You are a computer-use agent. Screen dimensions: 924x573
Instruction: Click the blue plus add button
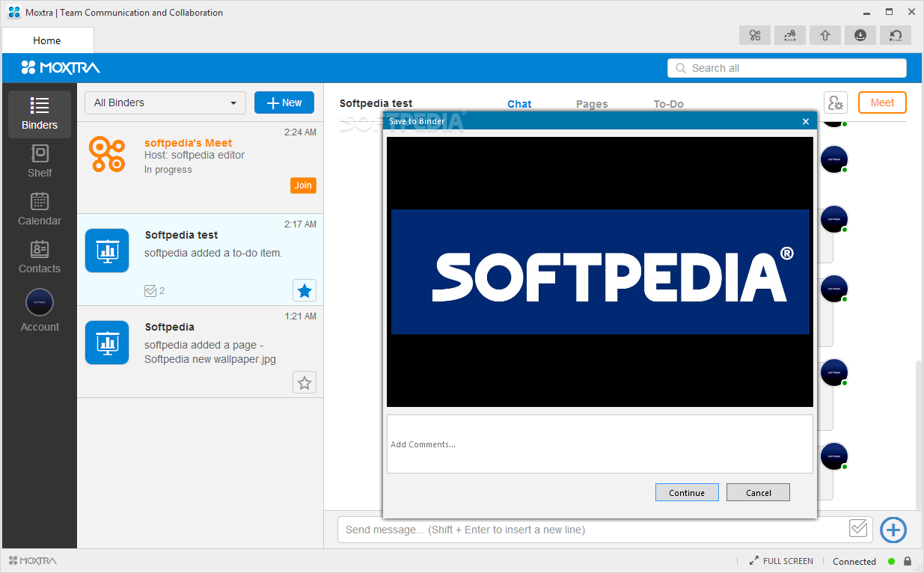click(x=893, y=530)
